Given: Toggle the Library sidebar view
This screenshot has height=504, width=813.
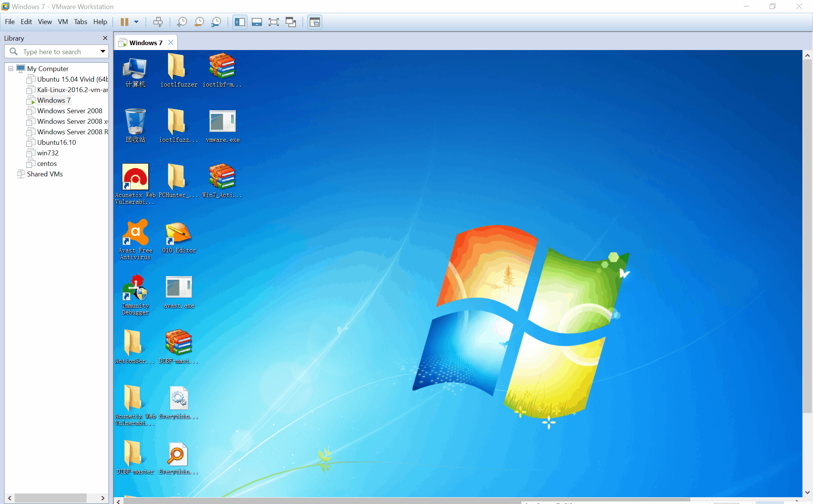Looking at the screenshot, I should pos(240,22).
